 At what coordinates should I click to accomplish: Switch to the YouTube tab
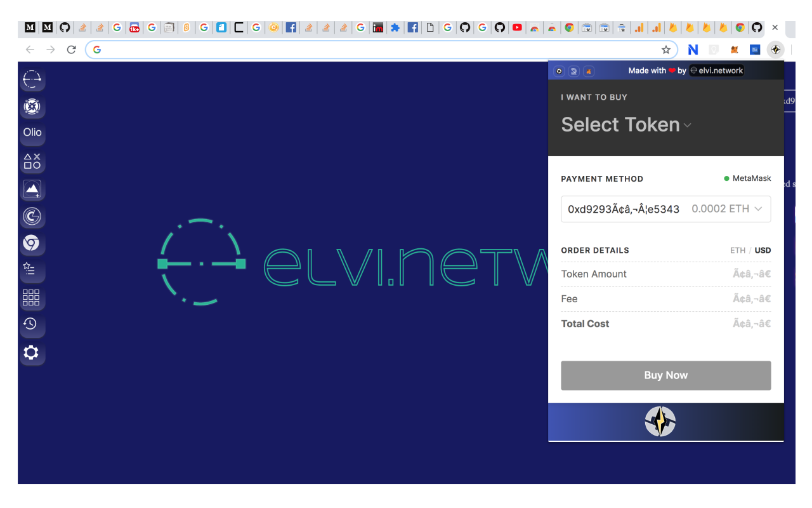tap(518, 27)
